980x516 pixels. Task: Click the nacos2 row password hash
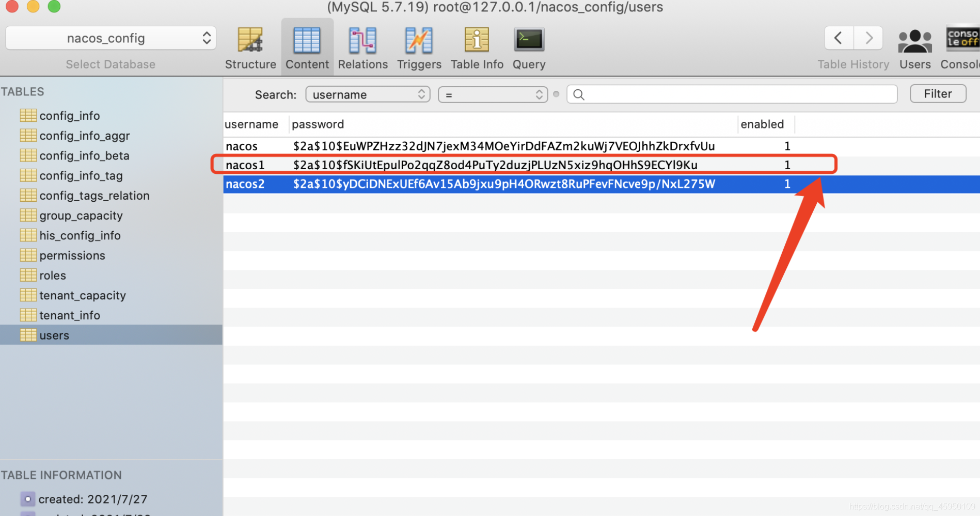(504, 184)
